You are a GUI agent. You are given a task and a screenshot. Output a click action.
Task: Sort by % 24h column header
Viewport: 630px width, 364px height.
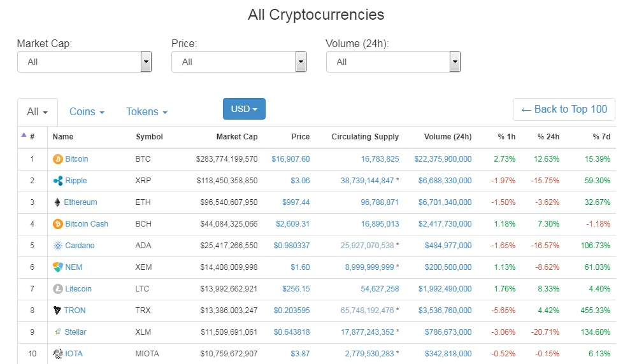[x=548, y=136]
